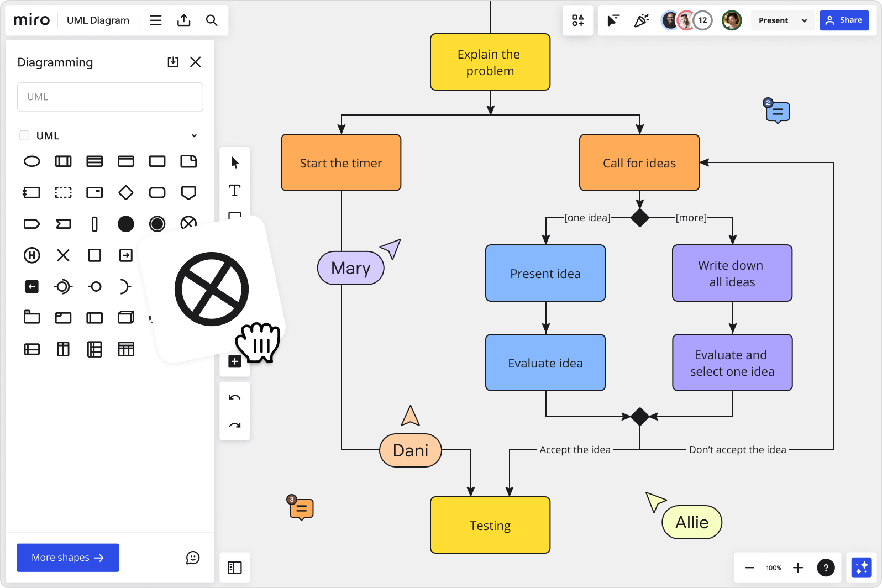Expand the Present options dropdown arrow

tap(804, 20)
